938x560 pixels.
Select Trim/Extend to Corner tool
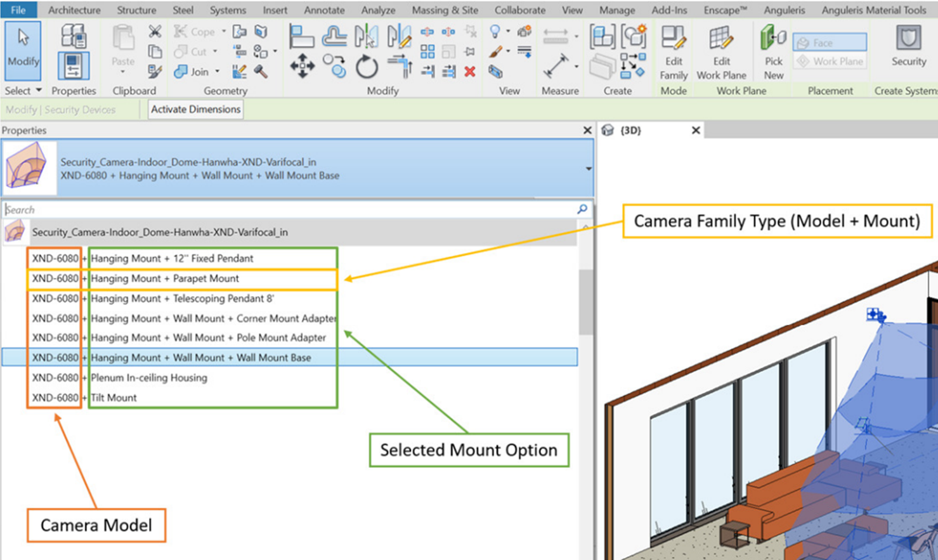pos(400,66)
